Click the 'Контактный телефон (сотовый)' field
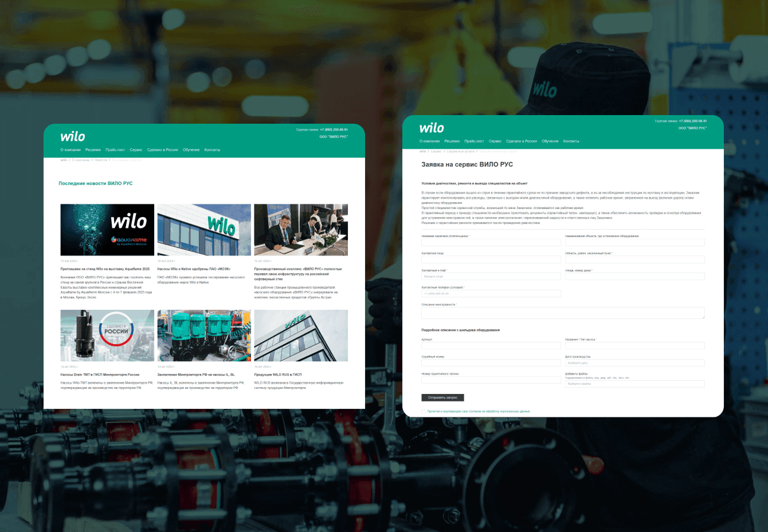Image resolution: width=768 pixels, height=532 pixels. click(x=491, y=294)
